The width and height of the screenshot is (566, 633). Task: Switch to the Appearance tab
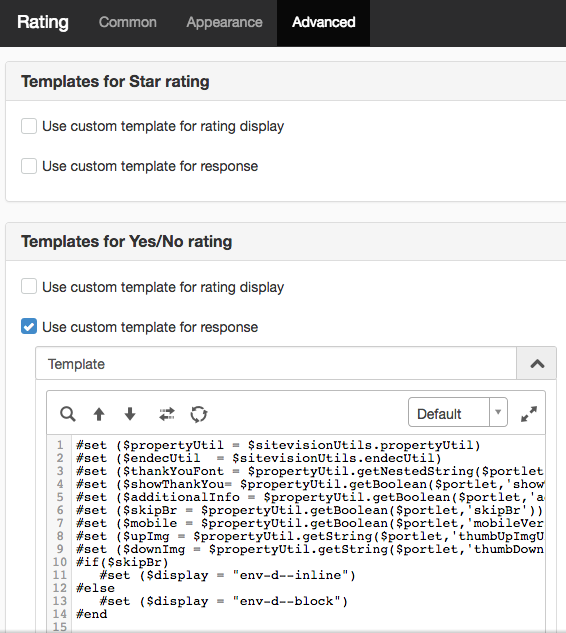point(224,22)
